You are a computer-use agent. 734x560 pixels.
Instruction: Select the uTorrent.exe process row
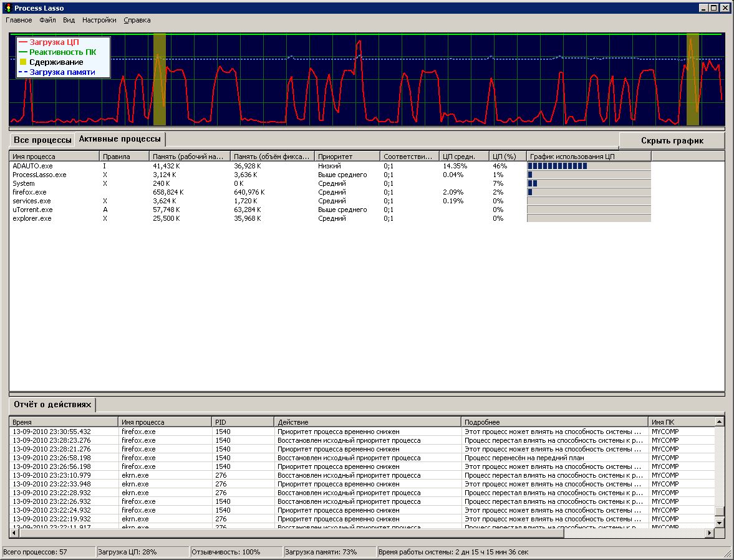[x=330, y=210]
